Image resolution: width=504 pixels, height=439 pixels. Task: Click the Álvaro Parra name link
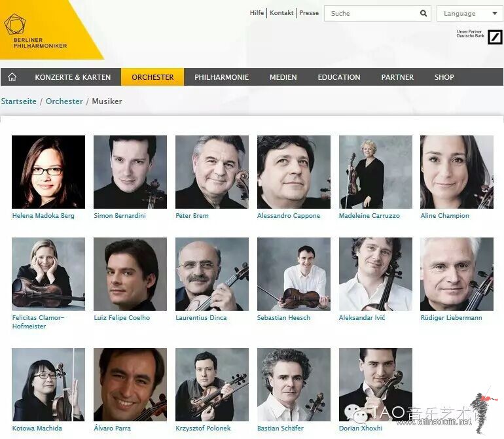click(x=112, y=428)
